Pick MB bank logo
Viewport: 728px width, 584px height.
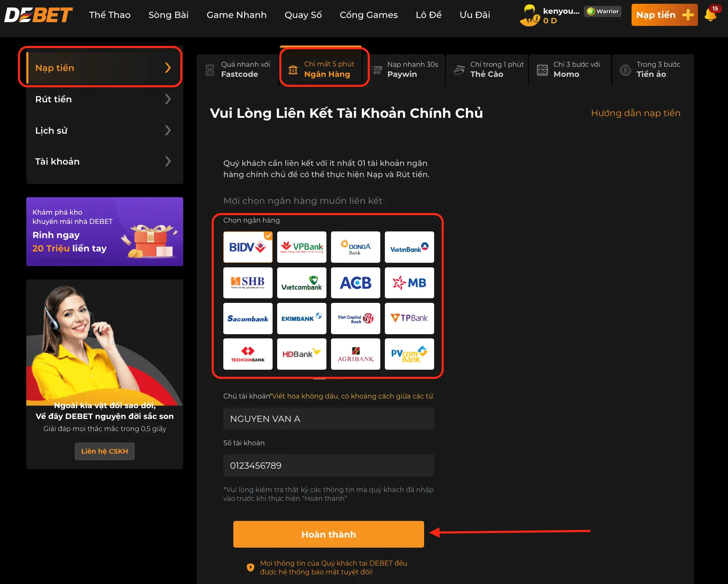[x=409, y=283]
